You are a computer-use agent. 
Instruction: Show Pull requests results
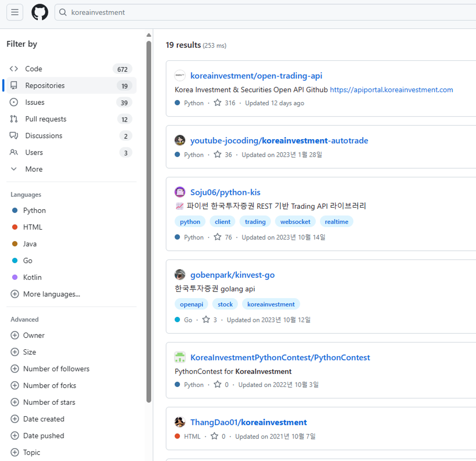click(71, 119)
